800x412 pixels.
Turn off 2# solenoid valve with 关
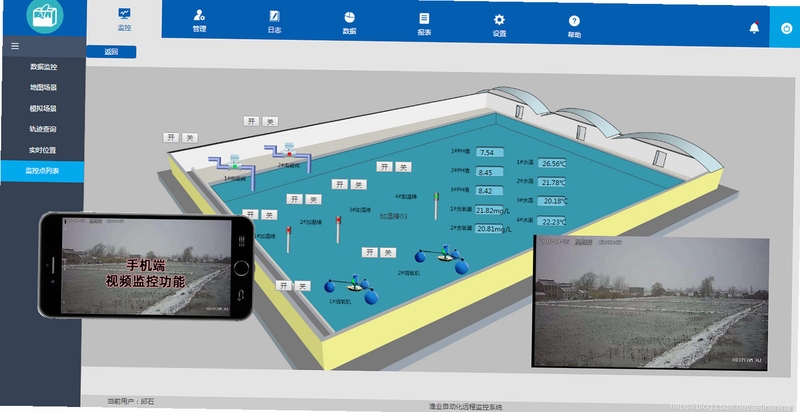click(x=270, y=121)
